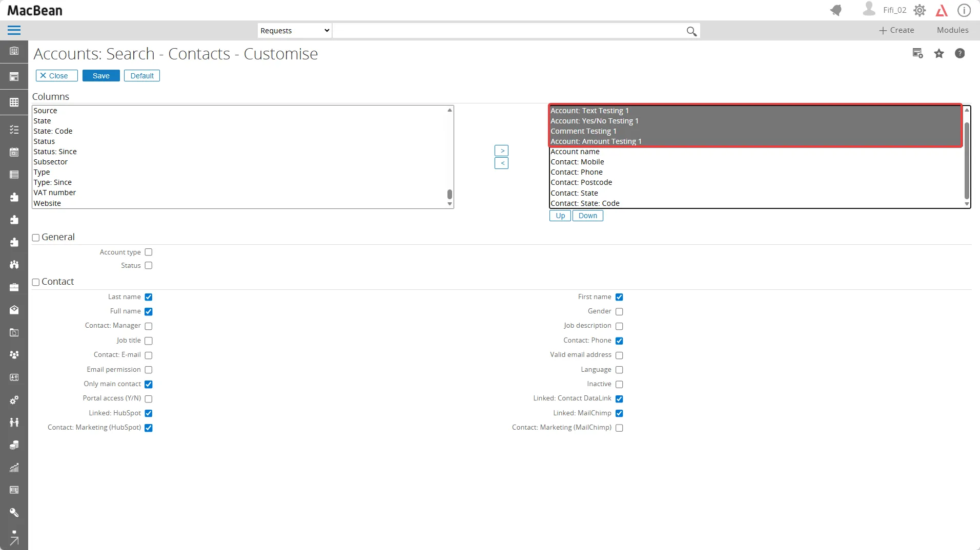Open the Requests search dropdown
The image size is (980, 550).
[x=295, y=31]
